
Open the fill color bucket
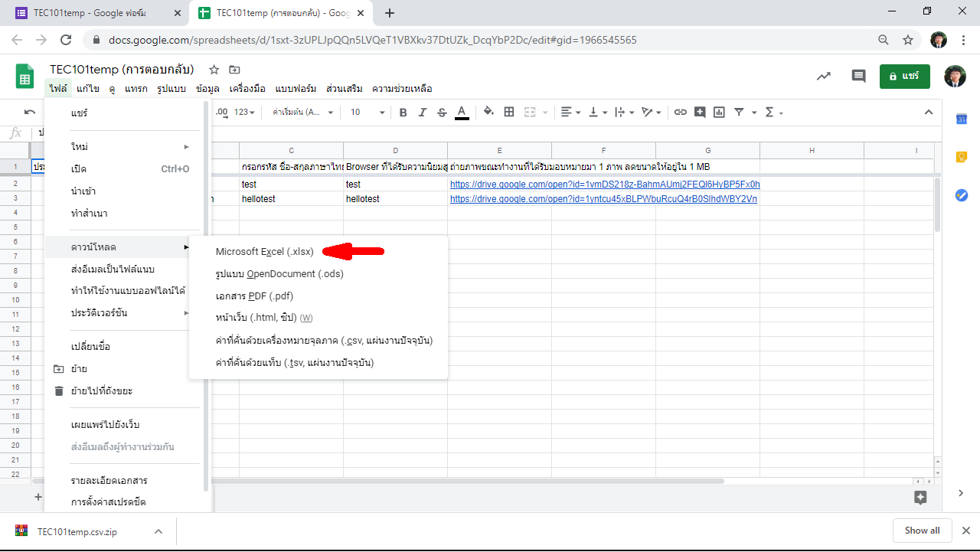click(488, 112)
